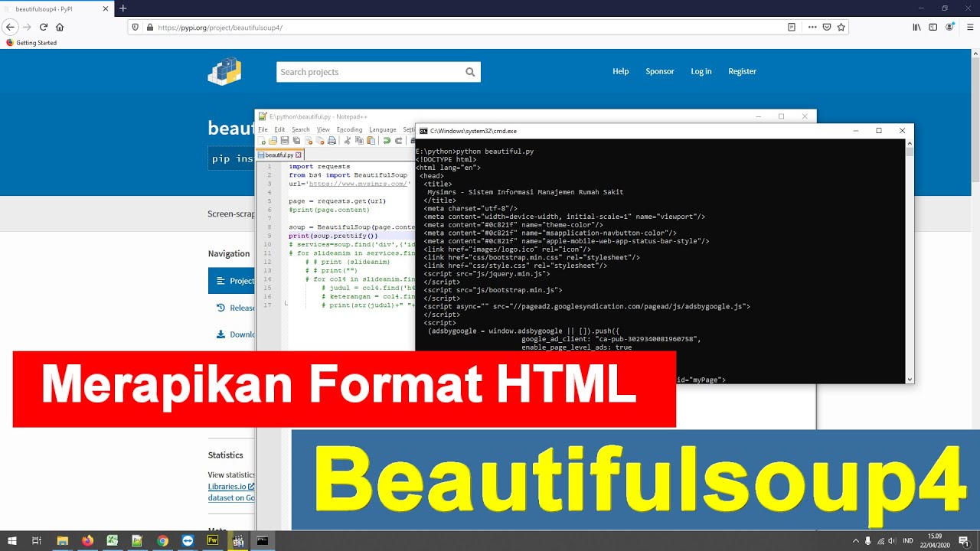The width and height of the screenshot is (980, 551).
Task: Click Notepad++ Paste toolbar icon
Action: 371,141
